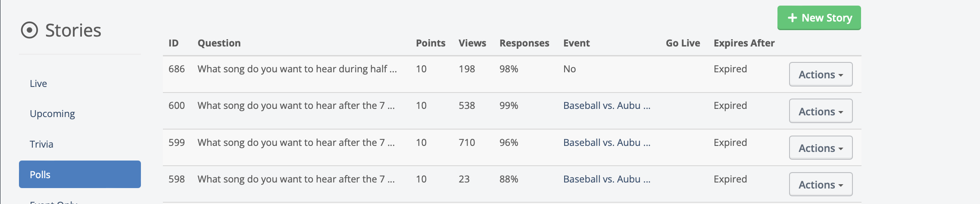The image size is (980, 204).
Task: Select the Polls sidebar item
Action: [x=80, y=174]
